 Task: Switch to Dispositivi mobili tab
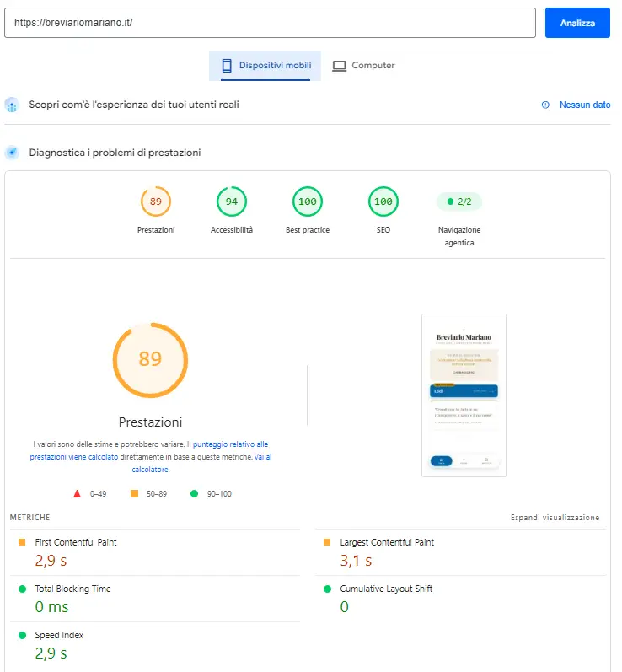point(265,66)
